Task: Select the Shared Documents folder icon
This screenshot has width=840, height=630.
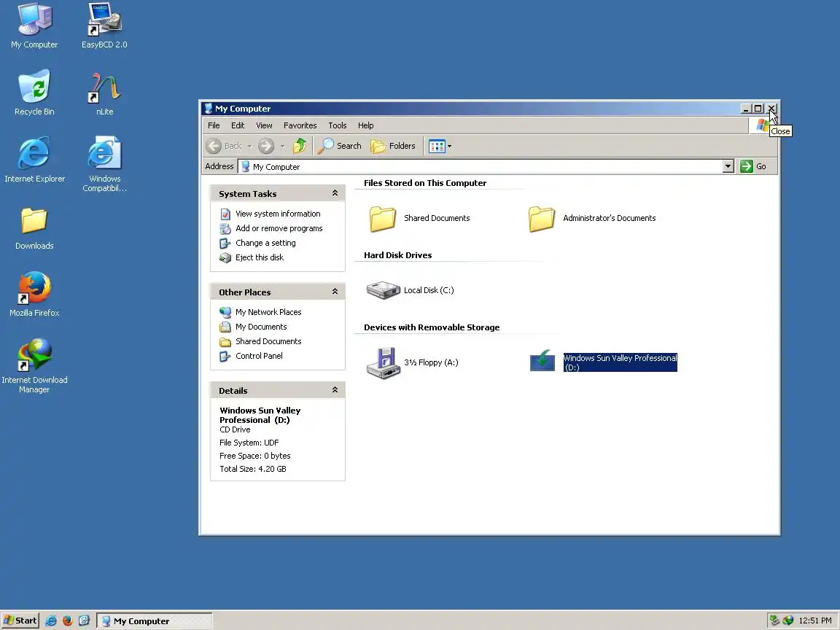Action: 383,219
